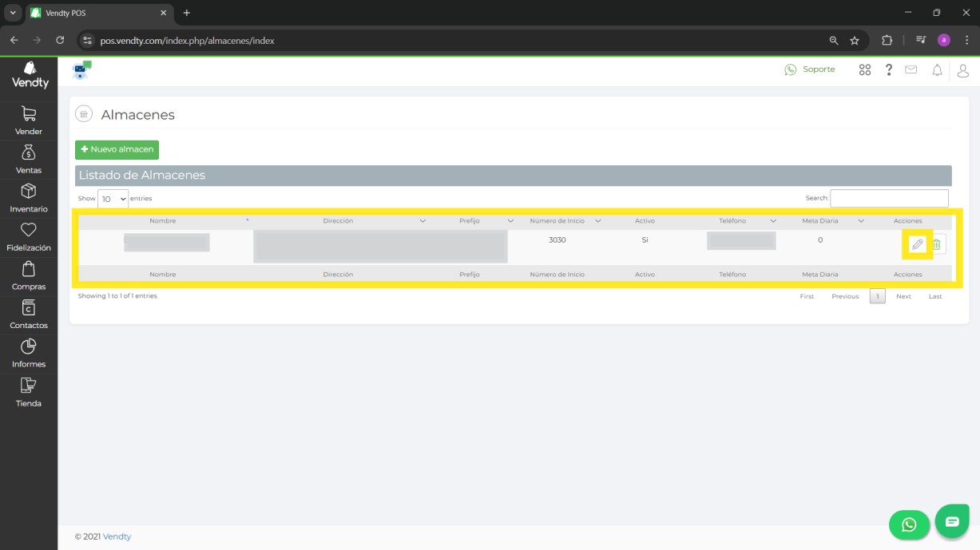Screen dimensions: 980x550
Task: Bookmark this page with the star
Action: 855,40
